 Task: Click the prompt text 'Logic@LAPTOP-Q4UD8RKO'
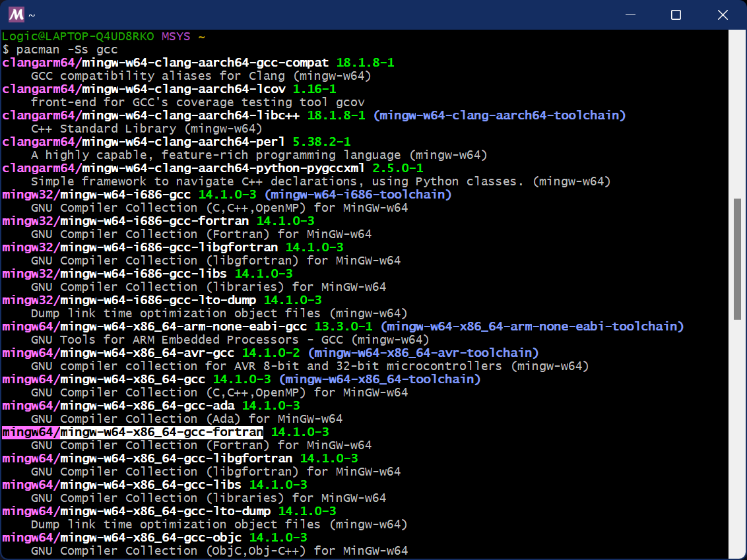click(x=78, y=36)
